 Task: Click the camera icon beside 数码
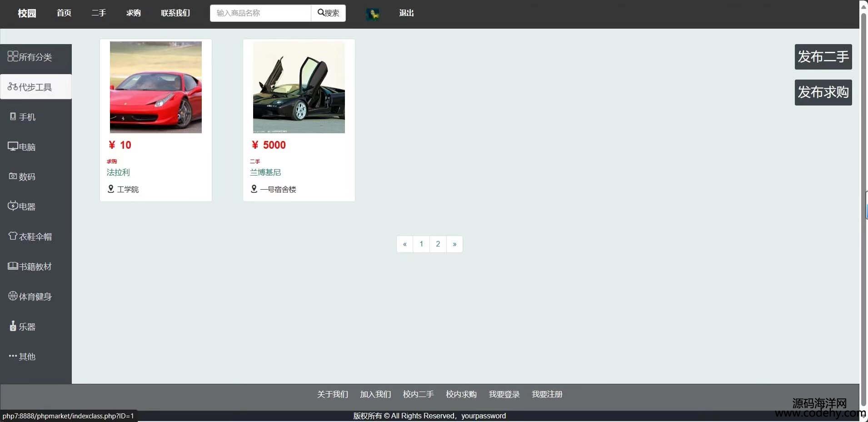click(13, 176)
